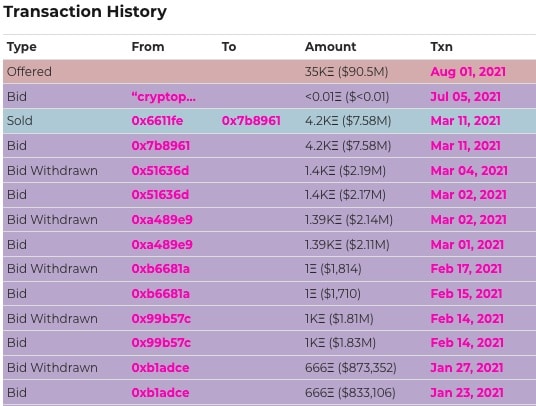Open 0x99b57c in the Bid Withdrawn row
The width and height of the screenshot is (536, 406).
(x=161, y=319)
